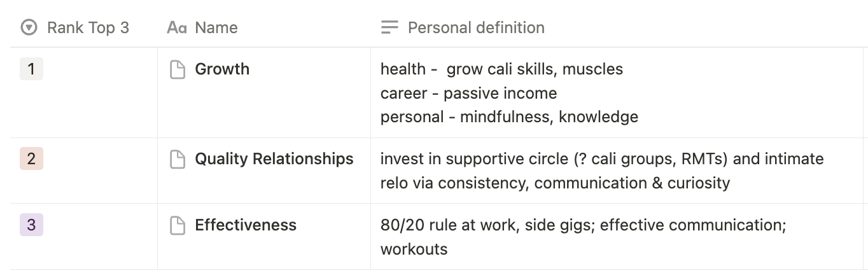The width and height of the screenshot is (868, 275).
Task: Open the Quality Relationships page
Action: 274,159
